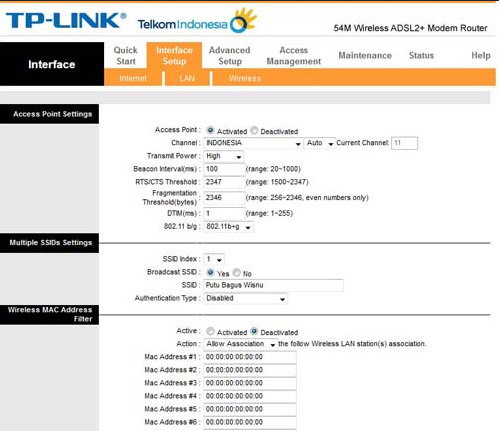Set MAC filter Active to Deactivated
Screen dimensions: 499x431
pos(254,331)
